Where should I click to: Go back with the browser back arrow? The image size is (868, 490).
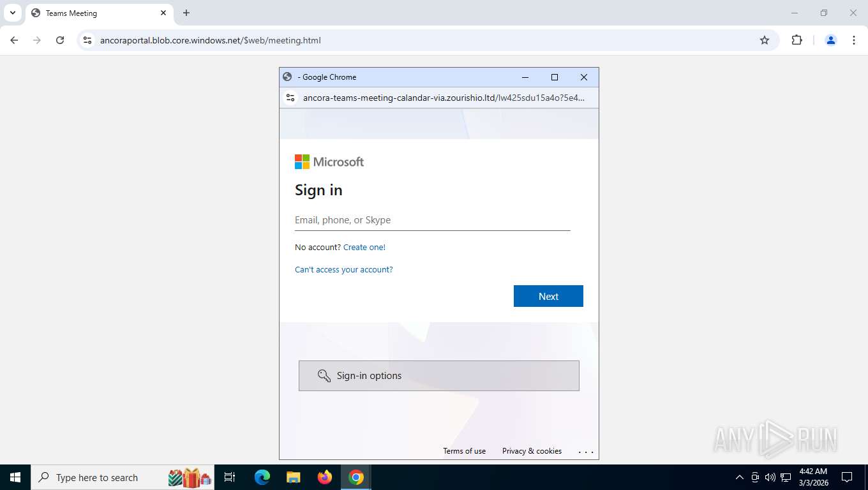click(14, 40)
